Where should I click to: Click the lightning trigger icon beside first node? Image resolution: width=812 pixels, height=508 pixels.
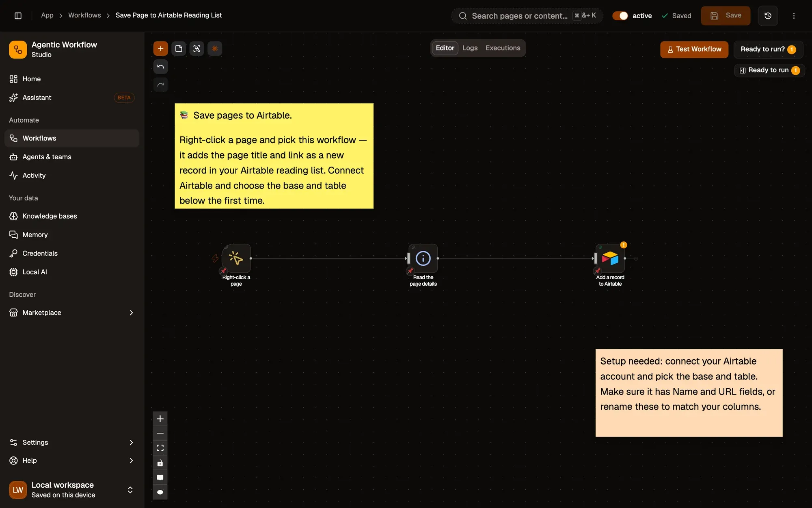[x=215, y=258]
